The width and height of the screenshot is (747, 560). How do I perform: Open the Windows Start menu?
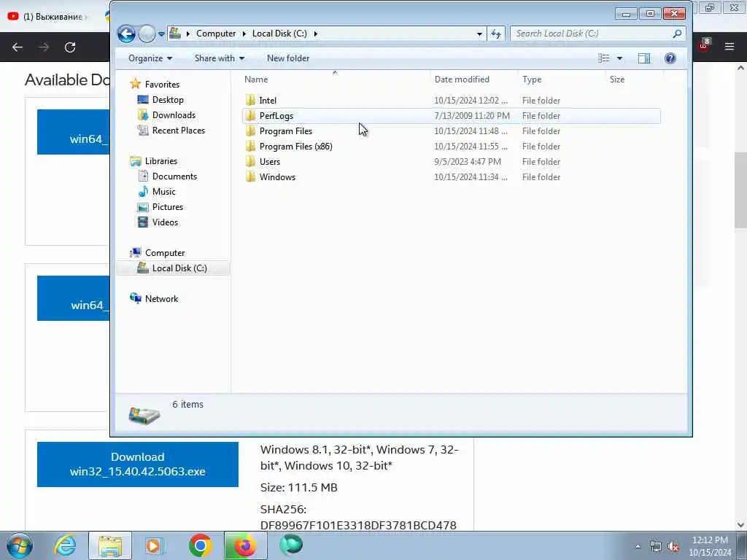coord(19,545)
